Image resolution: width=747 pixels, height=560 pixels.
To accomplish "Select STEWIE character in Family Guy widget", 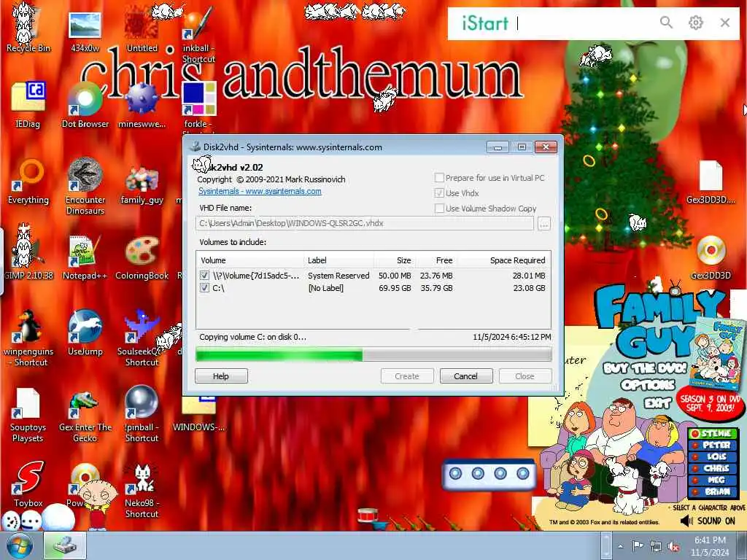I will pyautogui.click(x=713, y=433).
